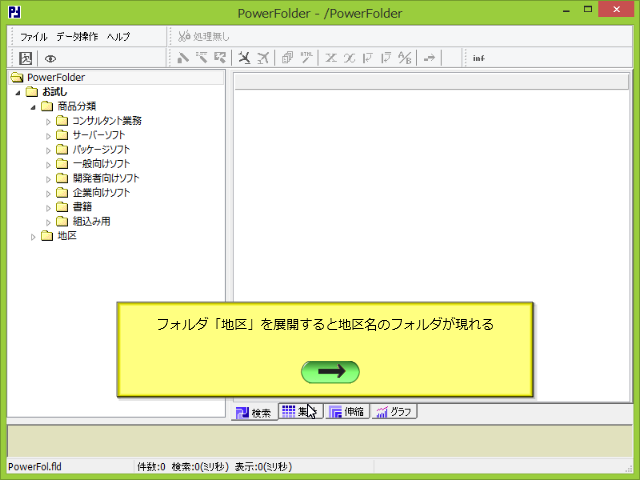
Task: Select the 開発者向けソフト tree item
Action: 106,178
